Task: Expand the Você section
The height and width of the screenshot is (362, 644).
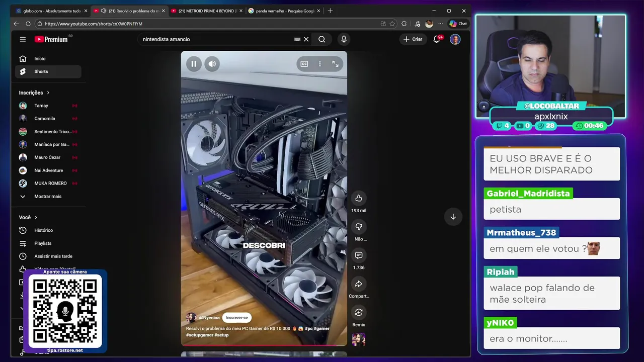Action: click(28, 217)
